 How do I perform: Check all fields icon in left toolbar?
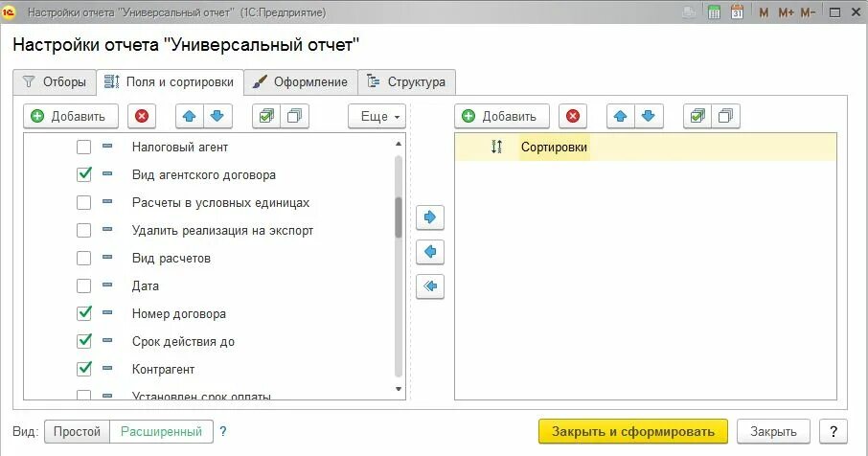[x=266, y=116]
